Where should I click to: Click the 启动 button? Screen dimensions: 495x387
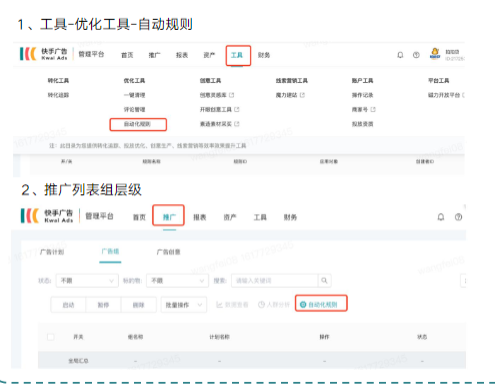68,305
